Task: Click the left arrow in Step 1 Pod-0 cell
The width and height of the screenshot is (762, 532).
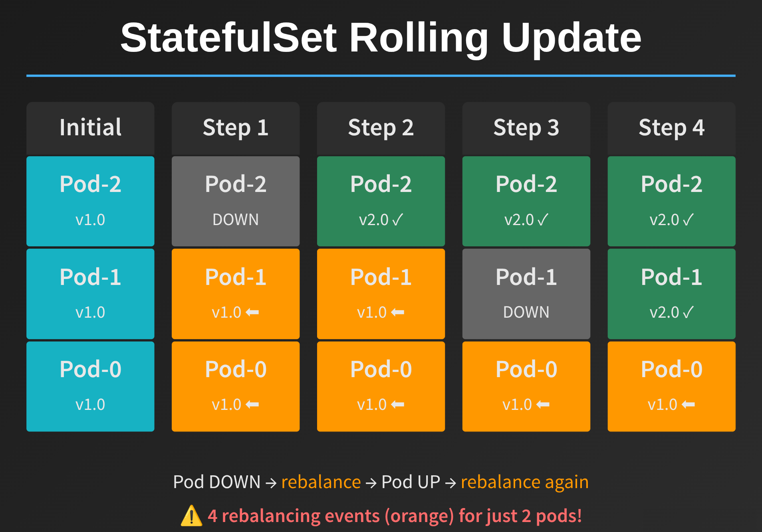Action: pyautogui.click(x=252, y=405)
